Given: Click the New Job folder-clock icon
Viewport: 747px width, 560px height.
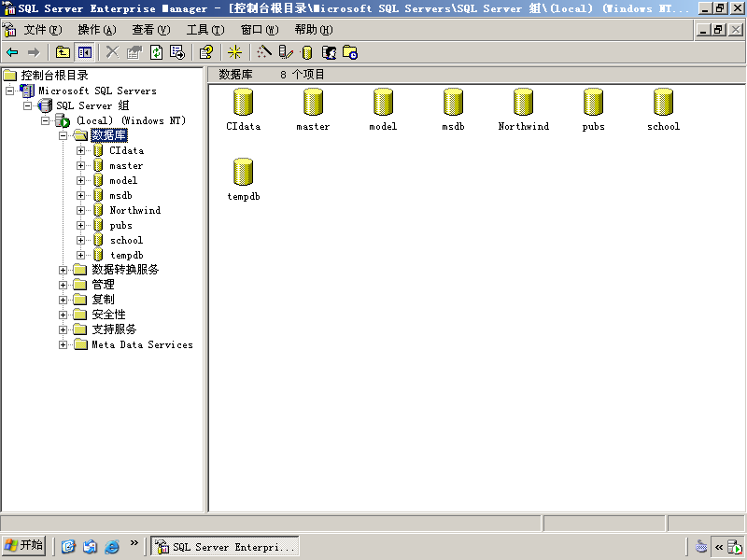Looking at the screenshot, I should (x=350, y=52).
